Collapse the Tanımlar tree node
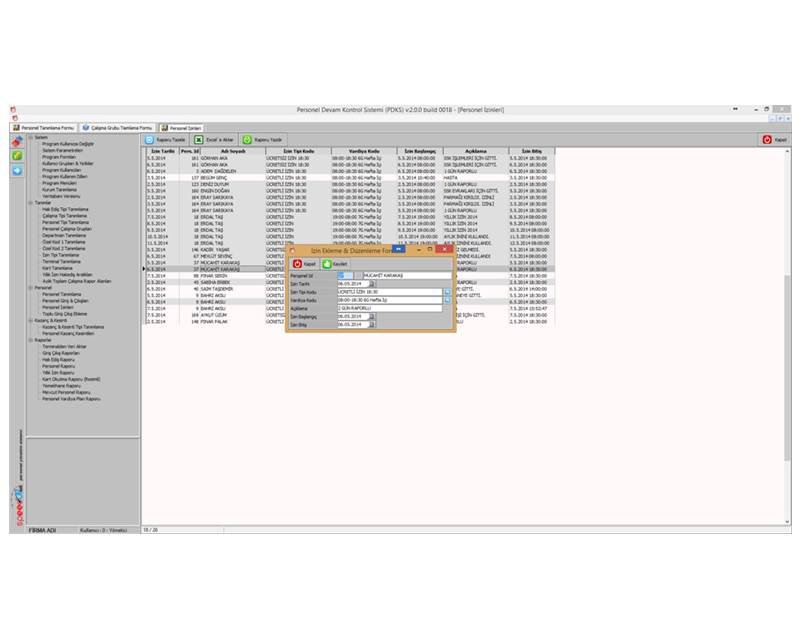 pos(30,202)
